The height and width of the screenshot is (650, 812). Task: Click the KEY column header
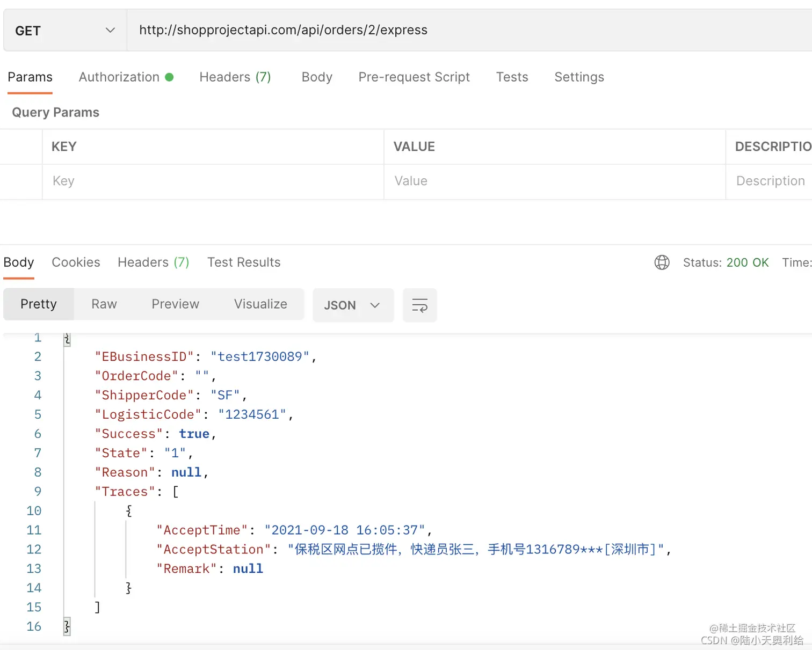64,147
